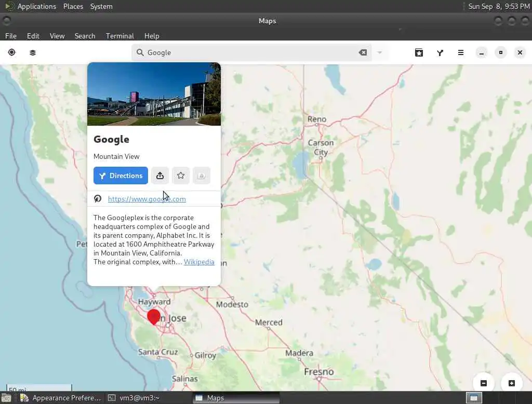Zoom out using the minus button
This screenshot has width=532, height=404.
[x=484, y=383]
